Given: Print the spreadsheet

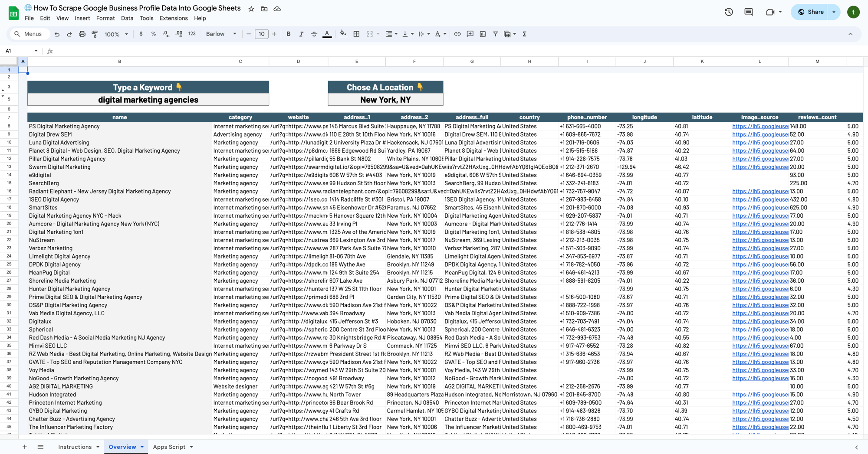Looking at the screenshot, I should 82,34.
